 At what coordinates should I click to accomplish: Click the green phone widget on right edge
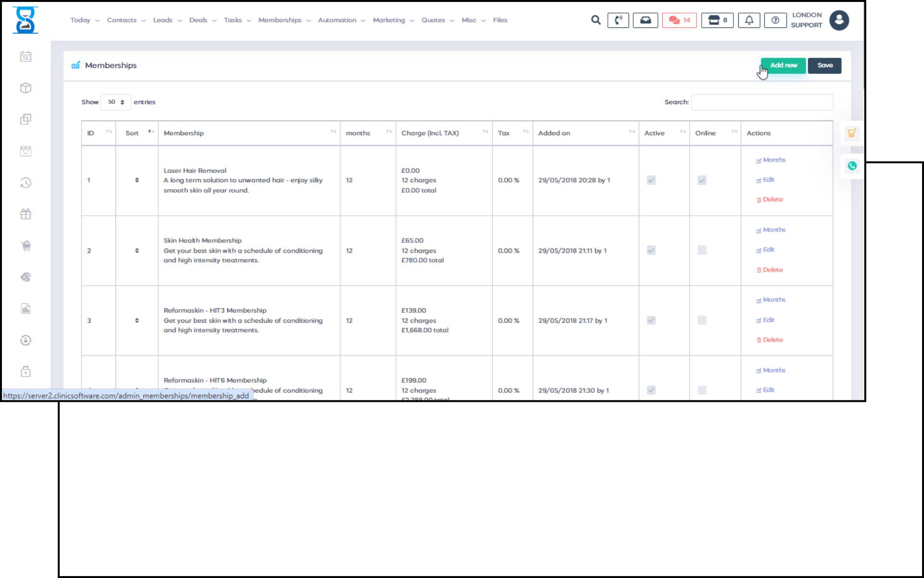(852, 166)
